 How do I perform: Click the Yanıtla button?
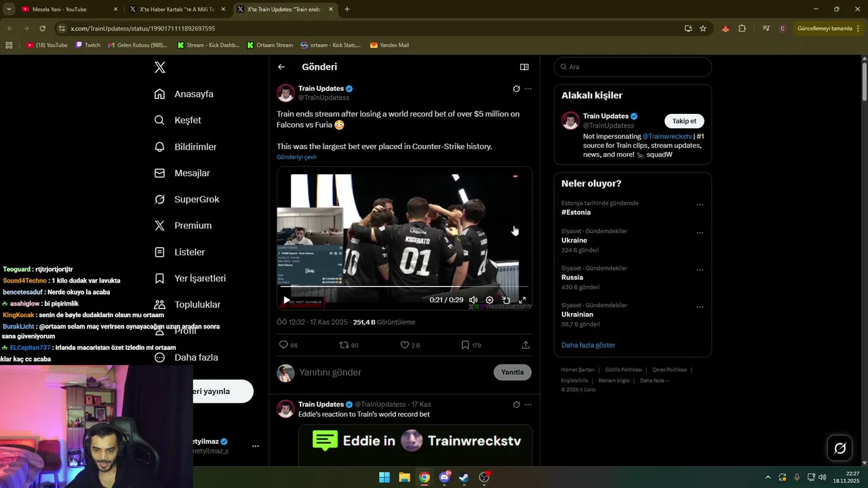point(513,372)
